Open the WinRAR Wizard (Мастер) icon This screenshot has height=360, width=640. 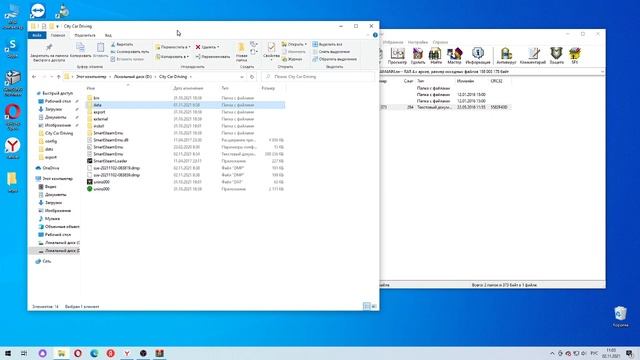(454, 56)
